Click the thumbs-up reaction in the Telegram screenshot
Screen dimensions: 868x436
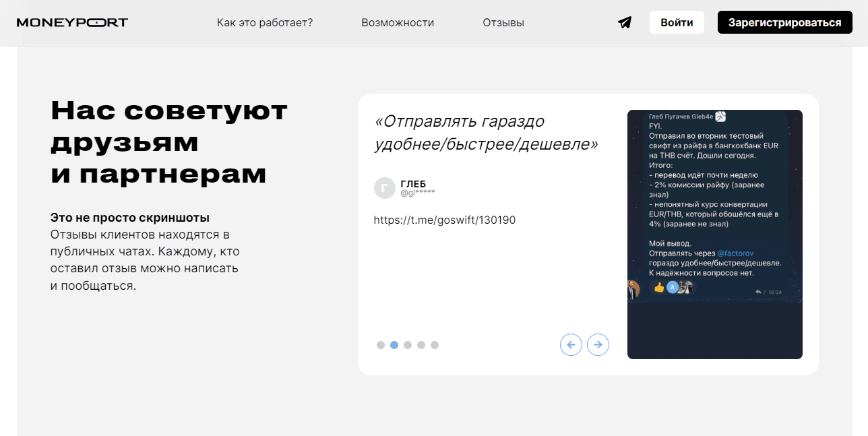pos(658,286)
